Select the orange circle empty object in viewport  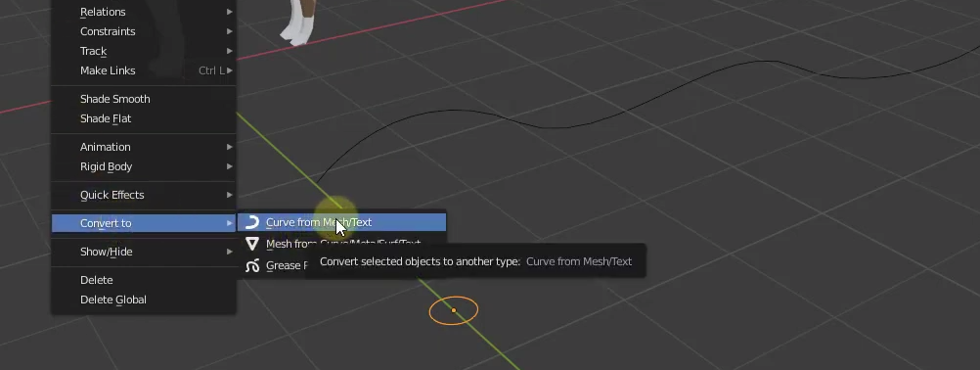pyautogui.click(x=454, y=310)
